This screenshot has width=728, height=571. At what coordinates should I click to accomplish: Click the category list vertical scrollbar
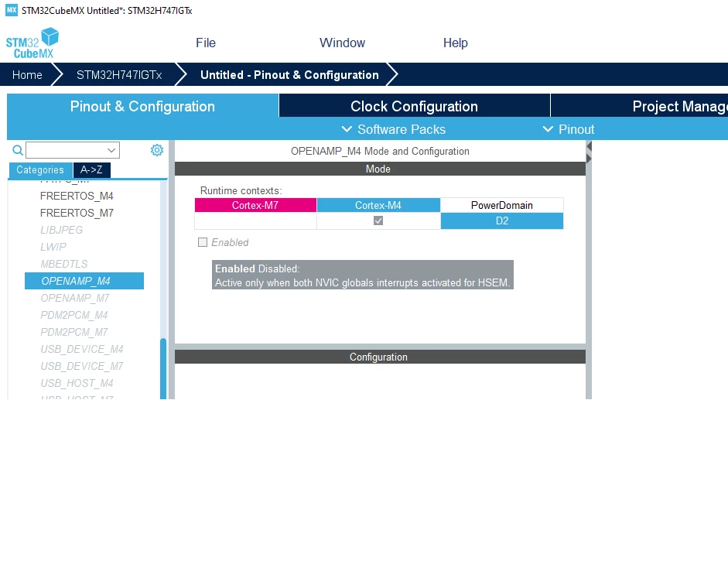click(x=163, y=368)
